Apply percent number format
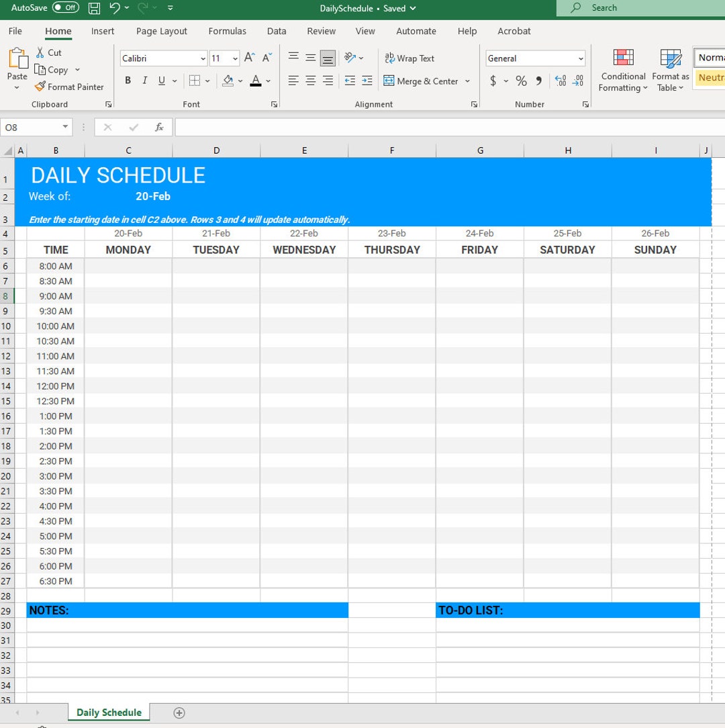 pos(521,81)
